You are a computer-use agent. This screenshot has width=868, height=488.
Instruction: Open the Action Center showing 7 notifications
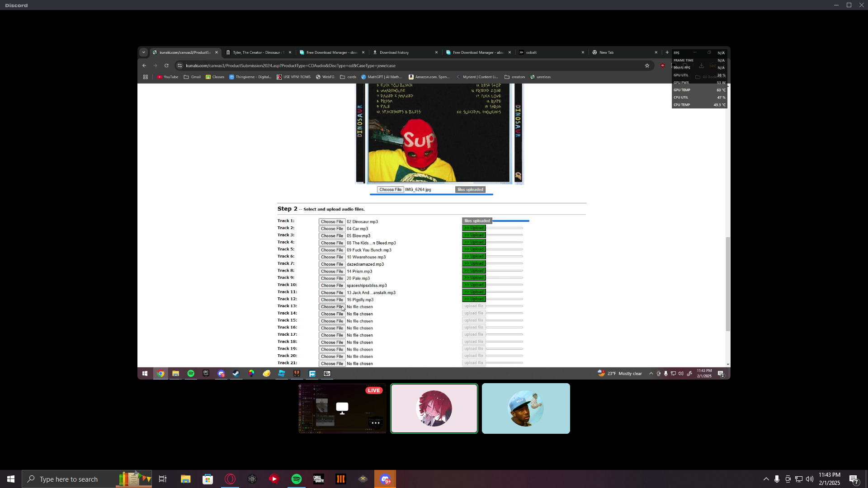(854, 479)
